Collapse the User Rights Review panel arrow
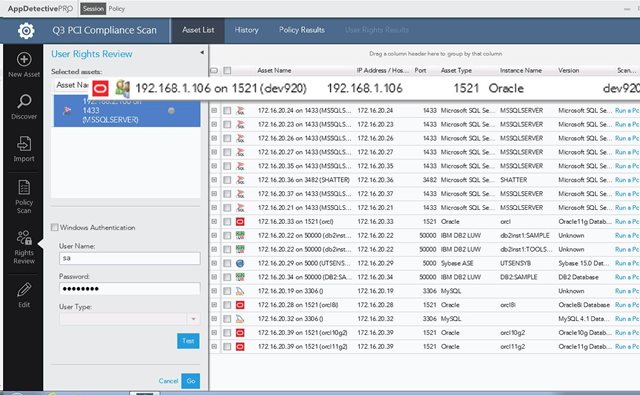 (202, 52)
